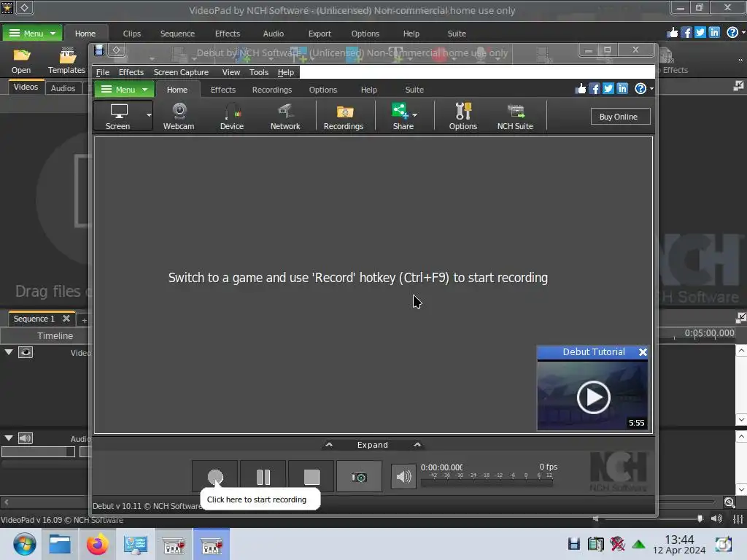The width and height of the screenshot is (747, 560).
Task: Choose Webcam source in Debut toolbar
Action: (179, 116)
